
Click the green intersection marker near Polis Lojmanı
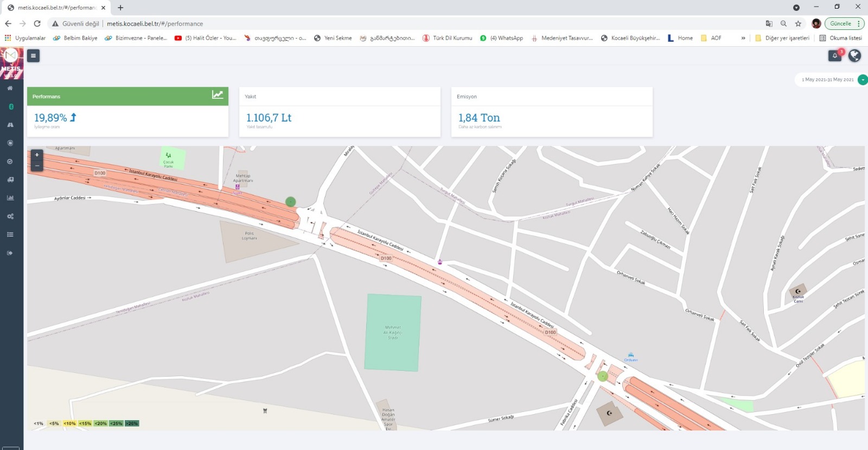291,202
